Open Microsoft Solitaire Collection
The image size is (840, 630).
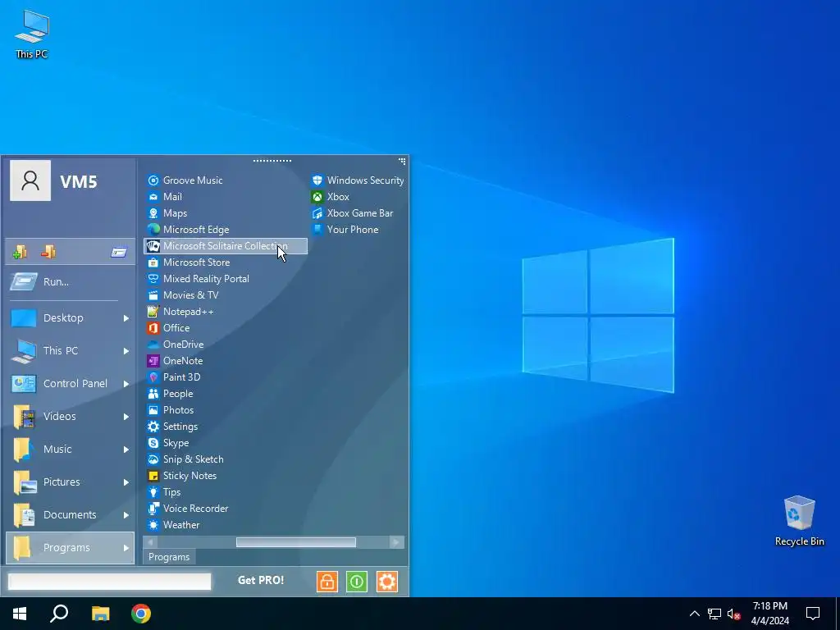click(x=226, y=246)
